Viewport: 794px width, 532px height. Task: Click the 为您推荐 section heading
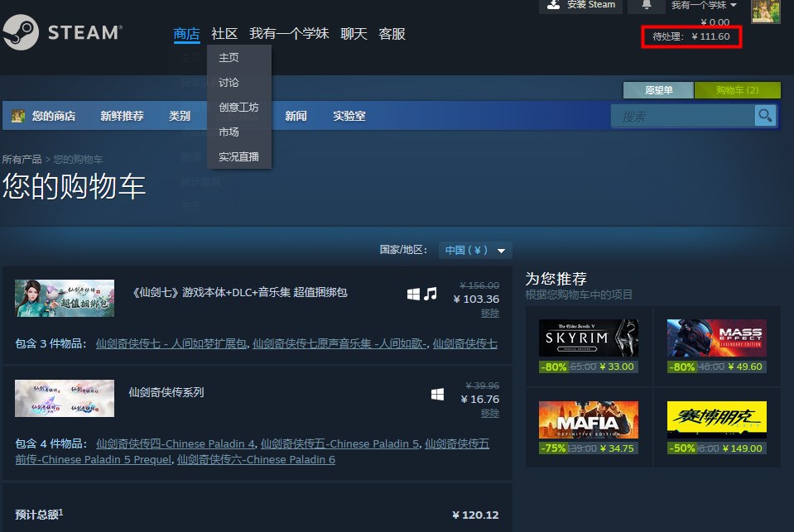point(556,279)
